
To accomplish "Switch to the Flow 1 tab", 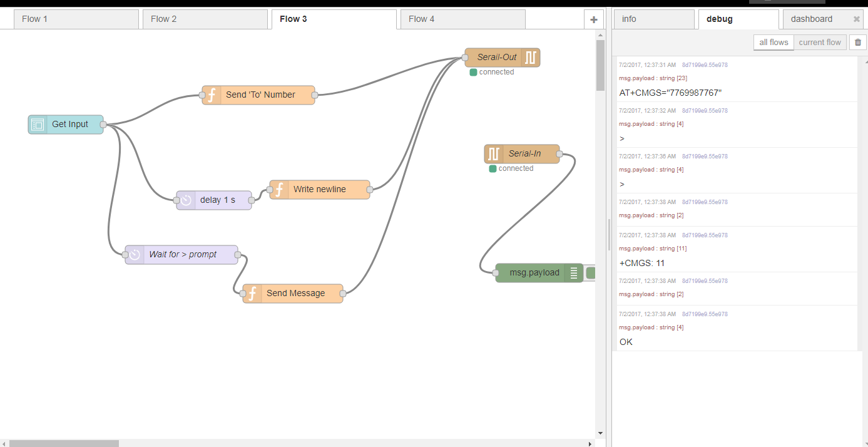I will pyautogui.click(x=76, y=19).
